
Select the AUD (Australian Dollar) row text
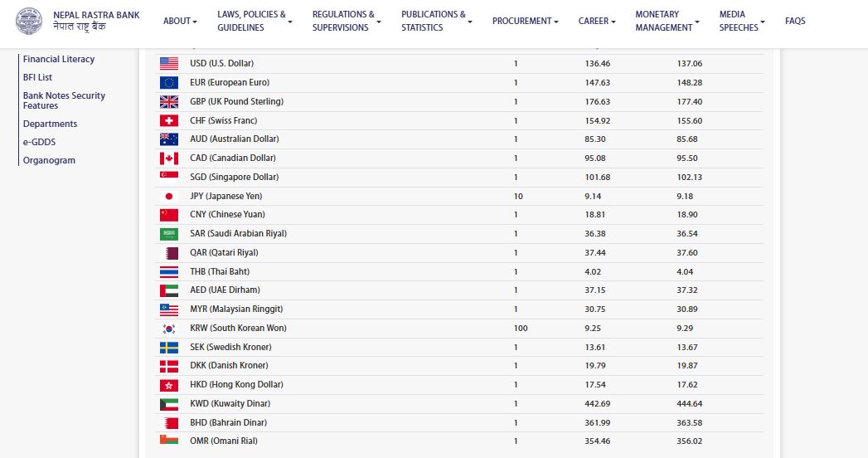click(234, 139)
